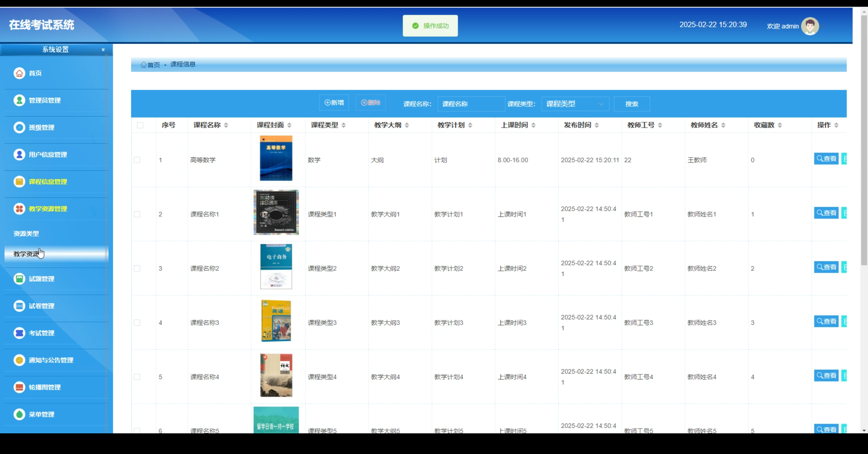Screen dimensions: 868x454
Task: Open the 资源类型 submenu entry
Action: point(26,233)
